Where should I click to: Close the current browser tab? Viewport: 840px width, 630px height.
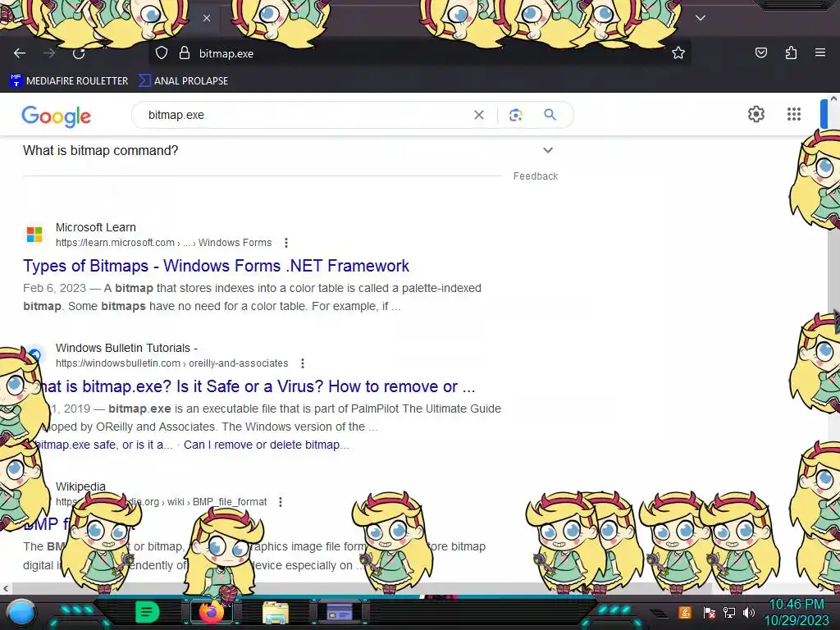click(x=207, y=18)
